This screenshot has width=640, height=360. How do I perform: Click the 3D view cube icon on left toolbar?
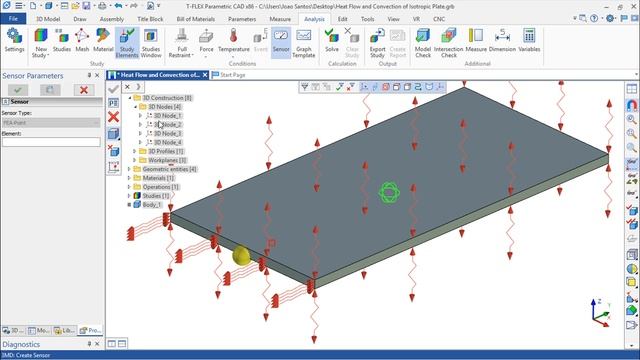(x=113, y=134)
